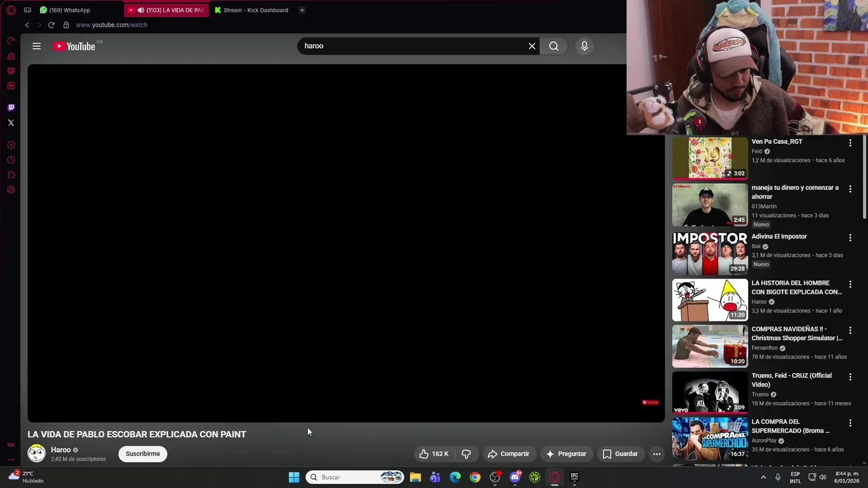Viewport: 868px width, 488px height.
Task: Open options menu for maneja tu dinero
Action: coord(850,189)
